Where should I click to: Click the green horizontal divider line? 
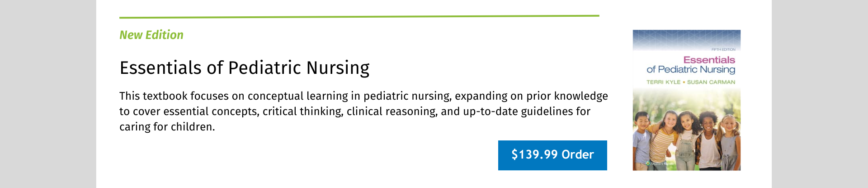[359, 17]
